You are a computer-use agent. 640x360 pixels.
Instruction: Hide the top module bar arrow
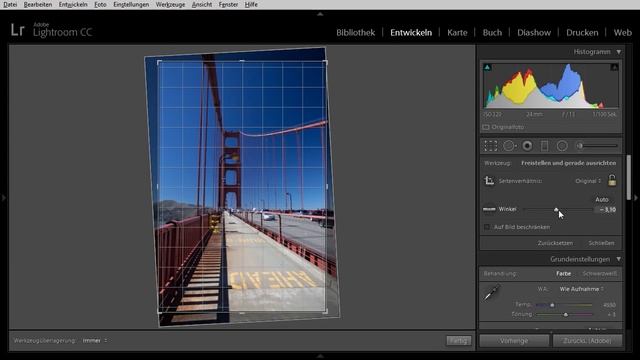point(320,14)
